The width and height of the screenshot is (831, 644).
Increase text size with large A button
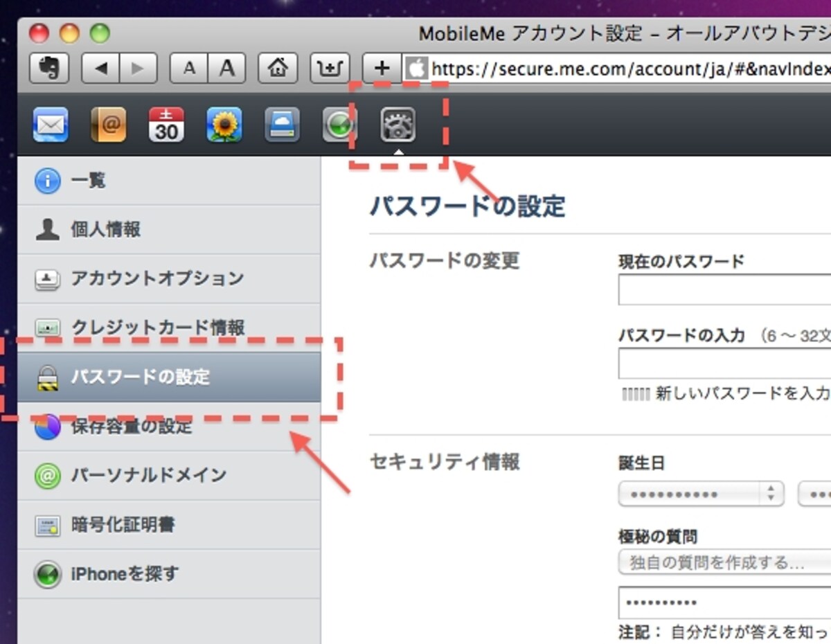point(227,68)
